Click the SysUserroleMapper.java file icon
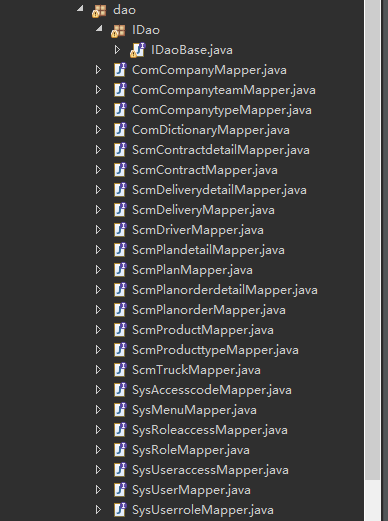The image size is (388, 521). [x=120, y=510]
